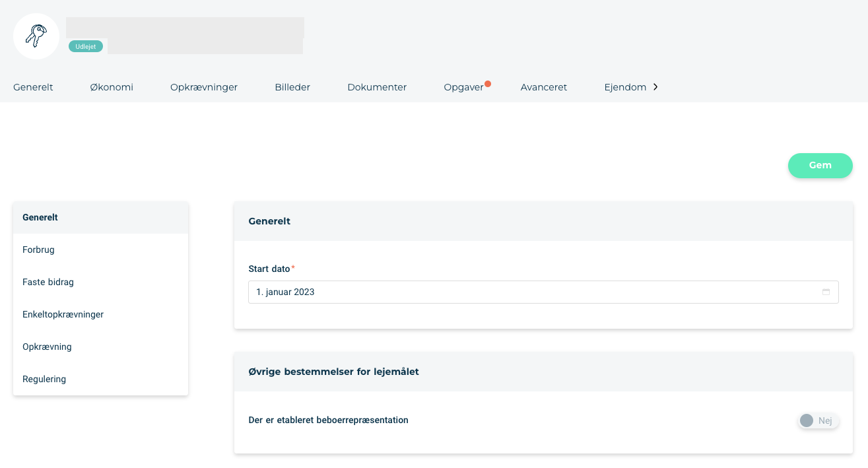Switch to the Økonomi tab

click(112, 87)
